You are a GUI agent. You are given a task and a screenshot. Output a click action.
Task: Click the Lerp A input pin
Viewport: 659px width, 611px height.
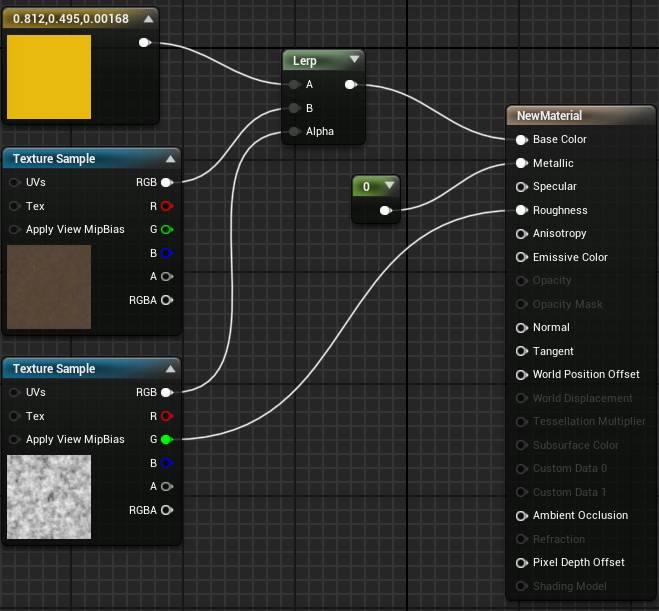(x=294, y=84)
